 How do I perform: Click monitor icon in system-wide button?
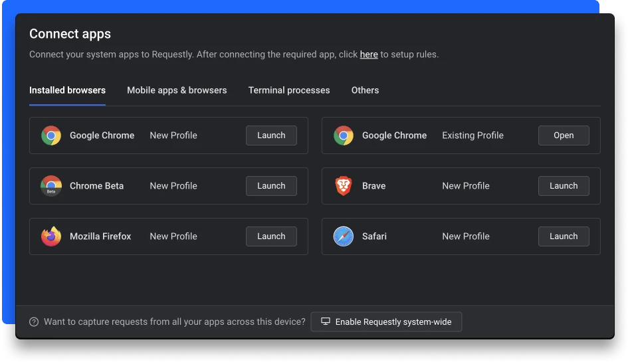click(x=326, y=321)
